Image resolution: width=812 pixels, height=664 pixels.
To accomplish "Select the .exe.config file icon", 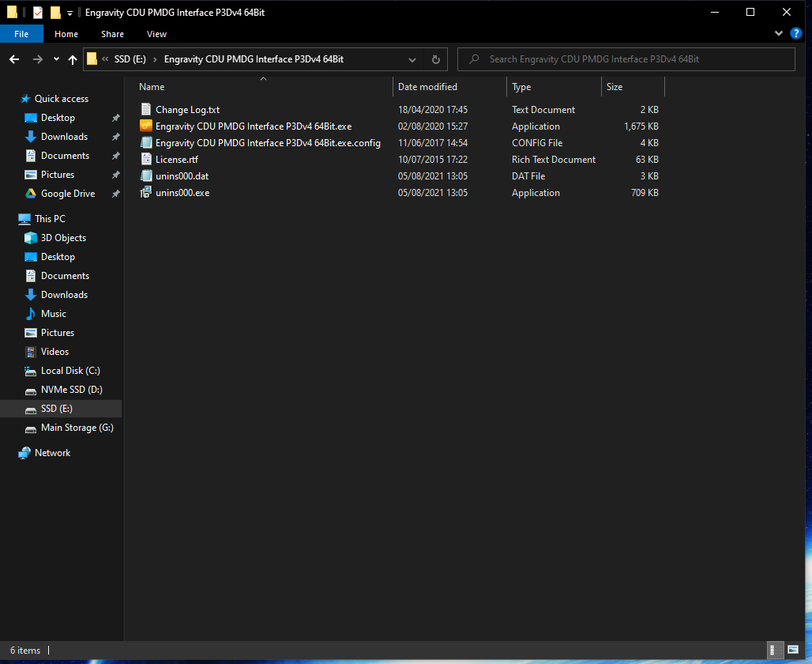I will 146,142.
